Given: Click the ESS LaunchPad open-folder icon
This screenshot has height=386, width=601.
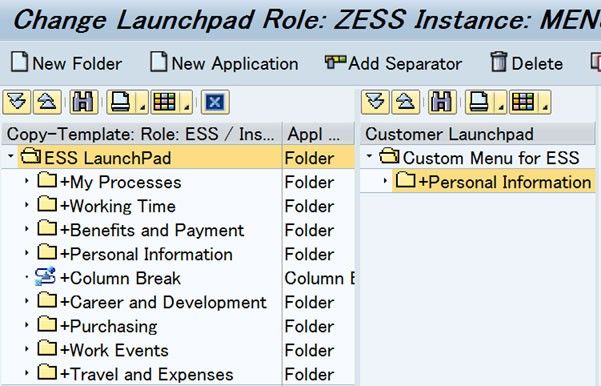Looking at the screenshot, I should click(x=31, y=156).
